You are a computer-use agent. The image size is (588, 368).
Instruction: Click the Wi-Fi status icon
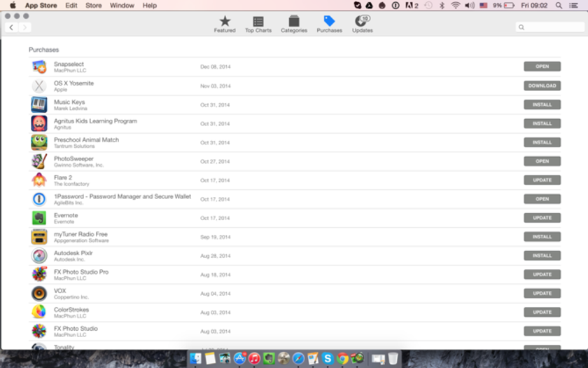[456, 6]
